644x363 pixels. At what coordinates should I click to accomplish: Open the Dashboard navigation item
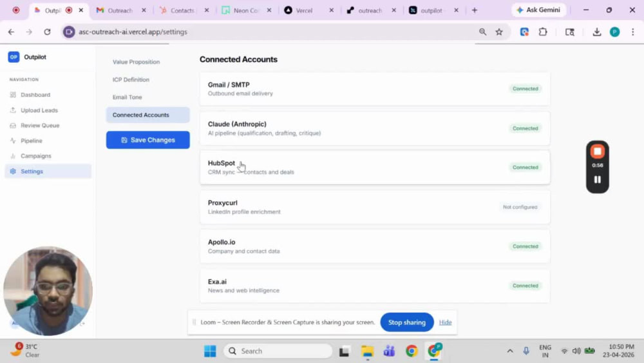pyautogui.click(x=48, y=95)
